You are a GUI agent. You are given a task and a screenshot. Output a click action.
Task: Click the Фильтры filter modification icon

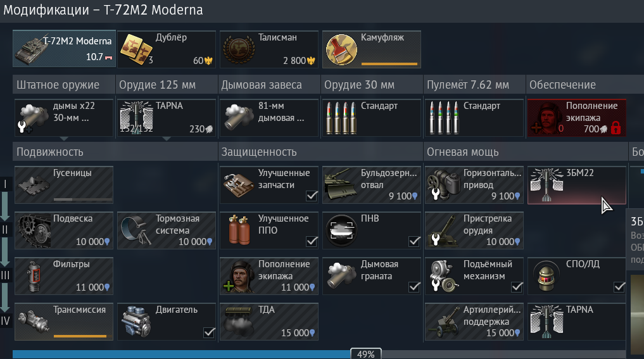coord(34,276)
